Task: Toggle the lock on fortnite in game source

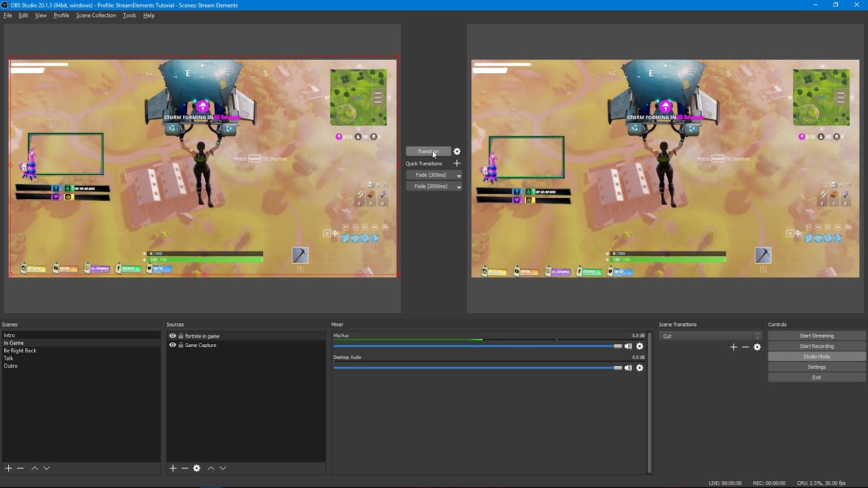Action: (x=180, y=336)
